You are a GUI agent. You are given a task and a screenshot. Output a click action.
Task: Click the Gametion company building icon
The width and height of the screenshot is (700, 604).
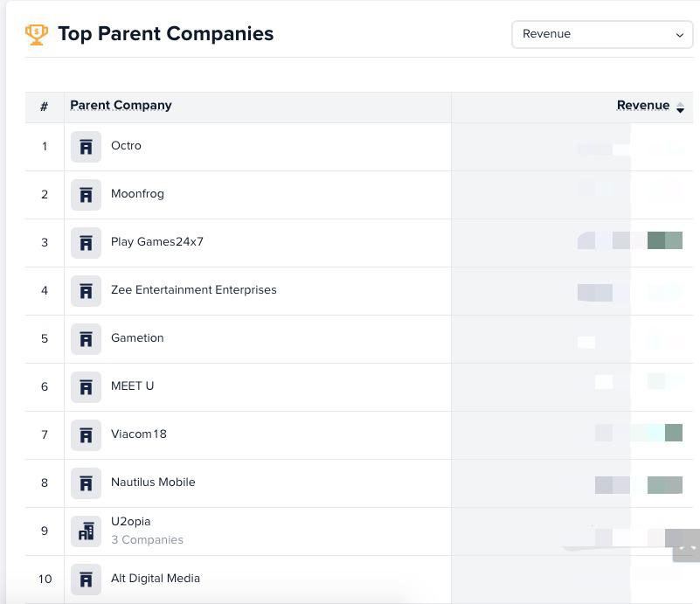(x=86, y=339)
